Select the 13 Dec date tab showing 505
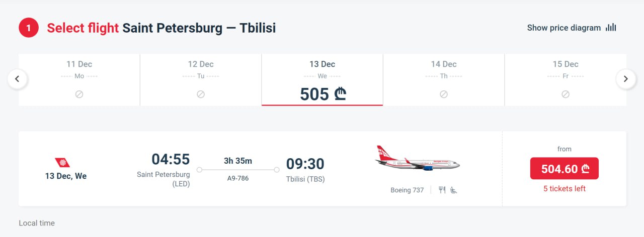The height and width of the screenshot is (237, 644). tap(322, 79)
